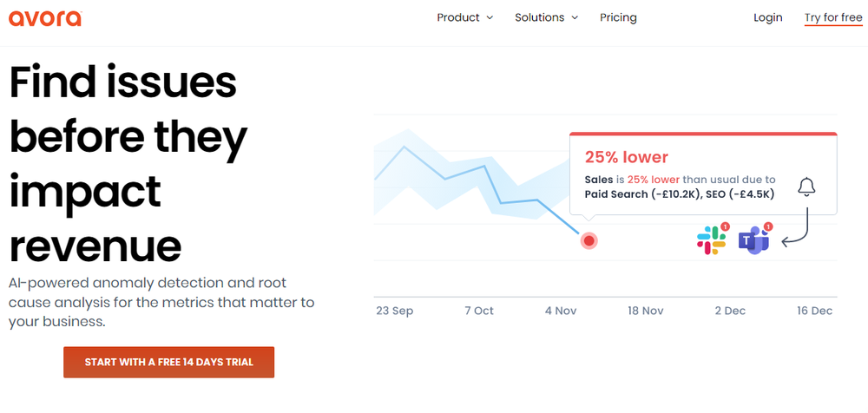Start with a free 14 days trial

coord(169,362)
